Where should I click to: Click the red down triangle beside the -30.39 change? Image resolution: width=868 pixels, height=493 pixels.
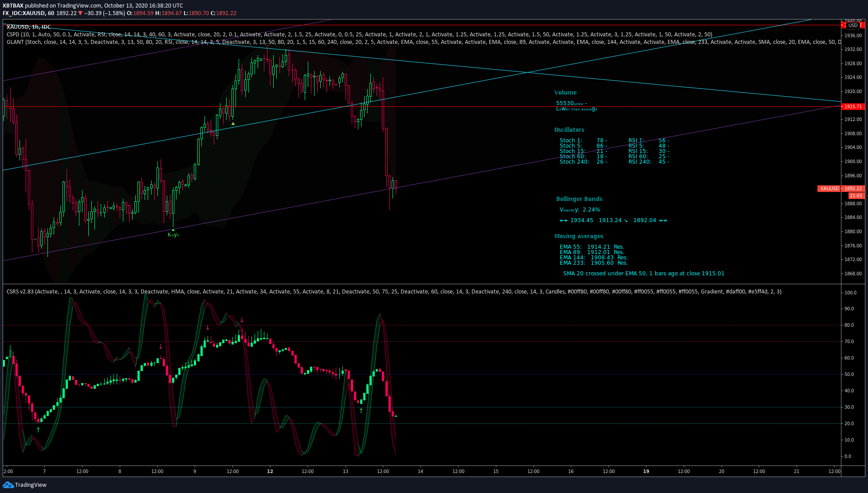(x=80, y=13)
